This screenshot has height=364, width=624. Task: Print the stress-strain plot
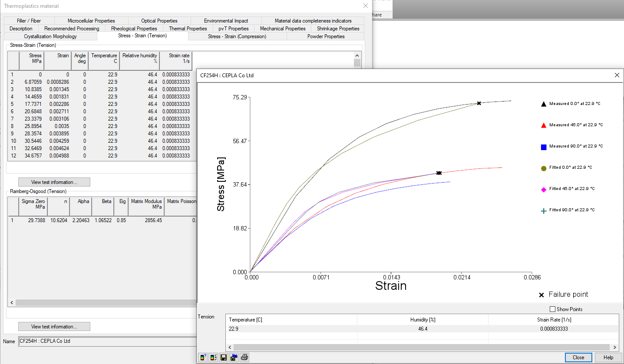pos(244,357)
